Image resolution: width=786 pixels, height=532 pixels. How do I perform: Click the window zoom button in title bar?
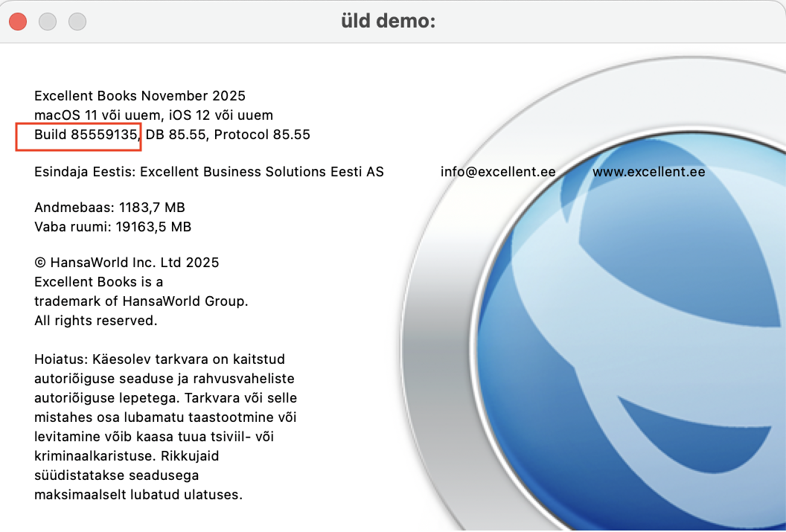[77, 22]
